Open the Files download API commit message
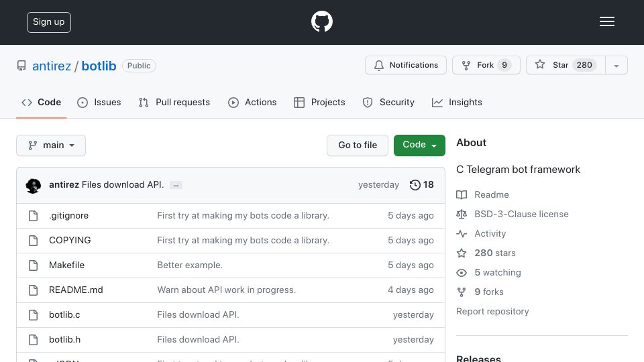 click(x=123, y=185)
